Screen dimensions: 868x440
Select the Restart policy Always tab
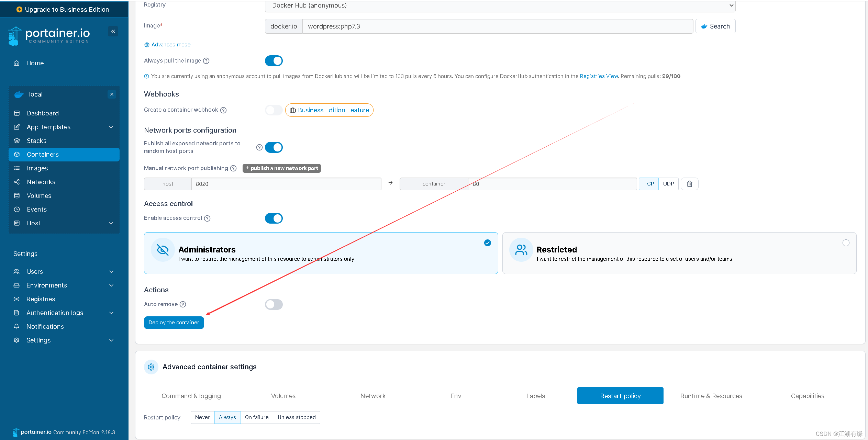tap(226, 417)
